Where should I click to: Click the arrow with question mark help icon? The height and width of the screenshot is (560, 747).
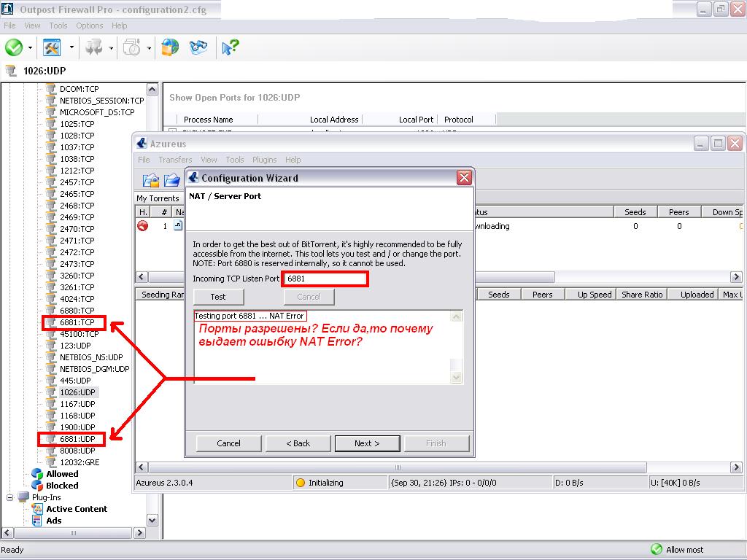coord(230,47)
